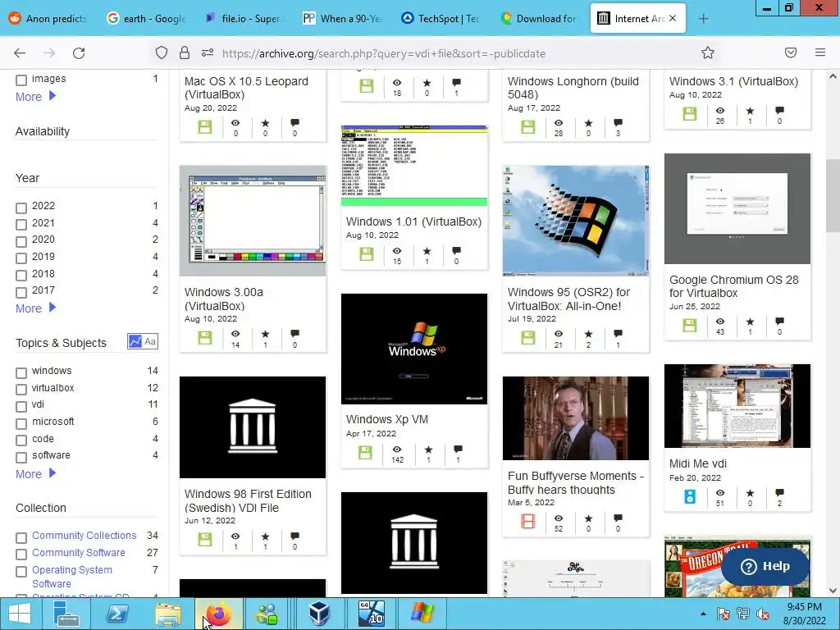Image resolution: width=840 pixels, height=630 pixels.
Task: Open the Oregon Trail thumbnail
Action: coord(737,566)
